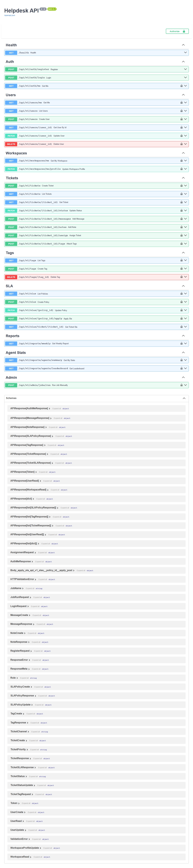193x868 pixels.
Task: Click lock icon on Get Leaderboard row
Action: click(x=181, y=368)
